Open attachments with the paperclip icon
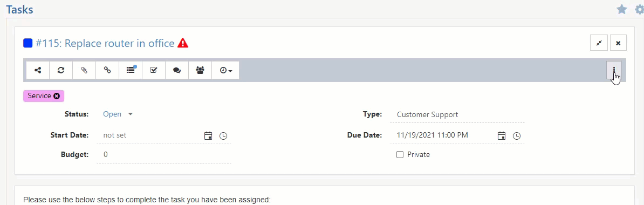 [84, 70]
